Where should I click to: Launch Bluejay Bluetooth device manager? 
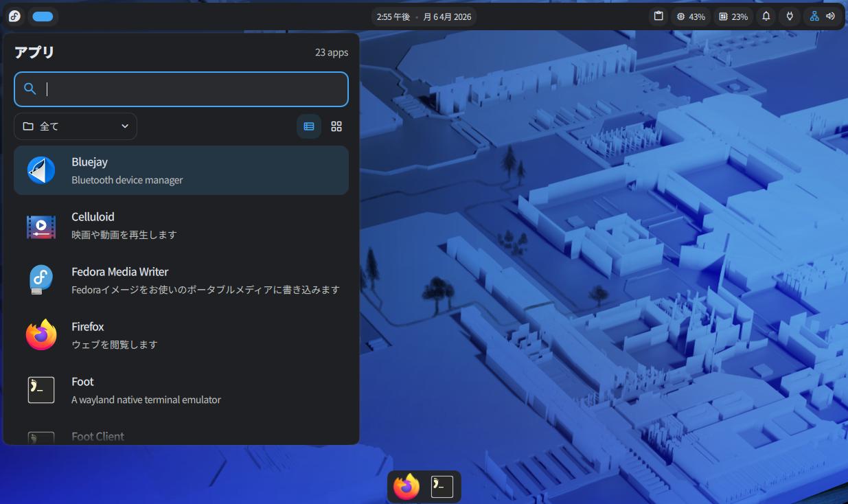point(181,170)
